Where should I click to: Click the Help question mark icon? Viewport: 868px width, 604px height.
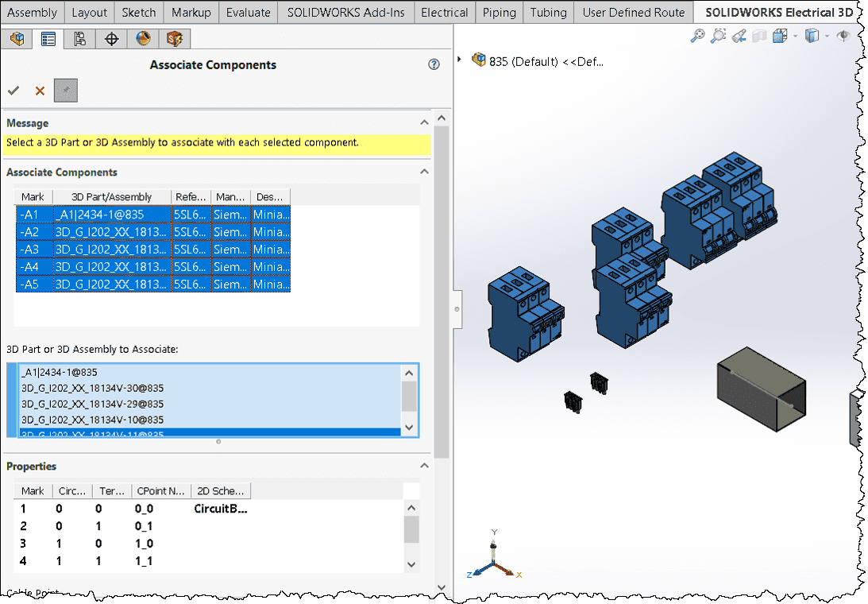click(434, 65)
